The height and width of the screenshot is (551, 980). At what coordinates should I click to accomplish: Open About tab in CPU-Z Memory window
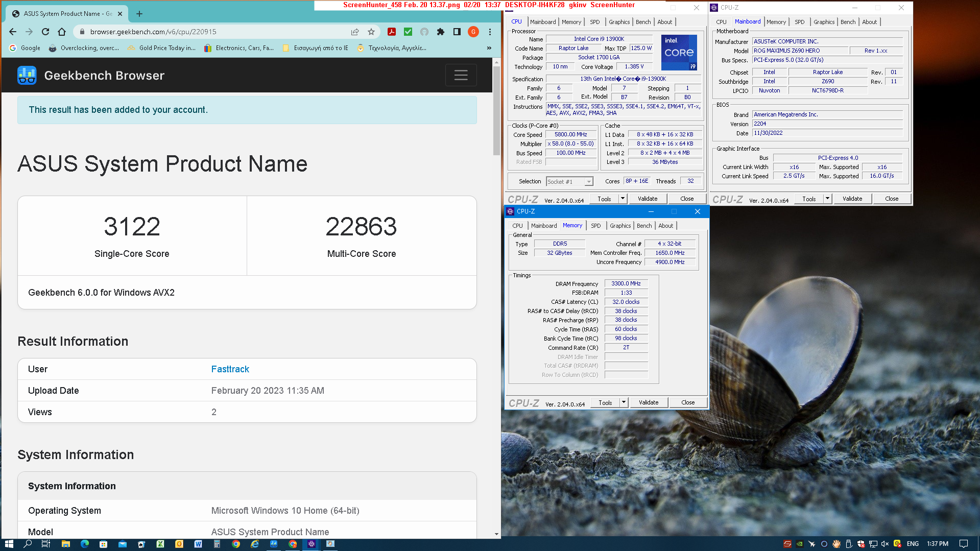666,226
